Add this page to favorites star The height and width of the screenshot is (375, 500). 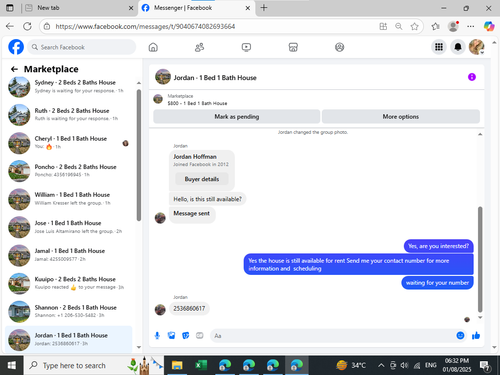pos(414,26)
